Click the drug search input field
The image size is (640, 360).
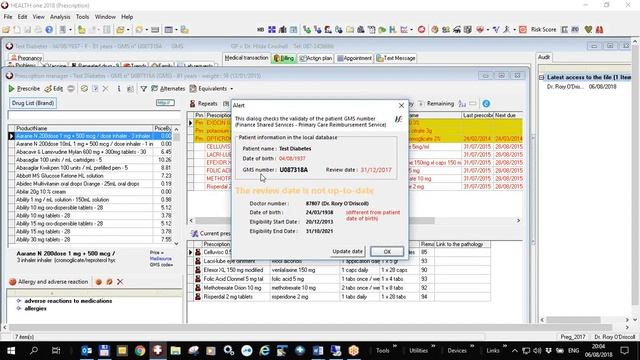pyautogui.click(x=94, y=116)
